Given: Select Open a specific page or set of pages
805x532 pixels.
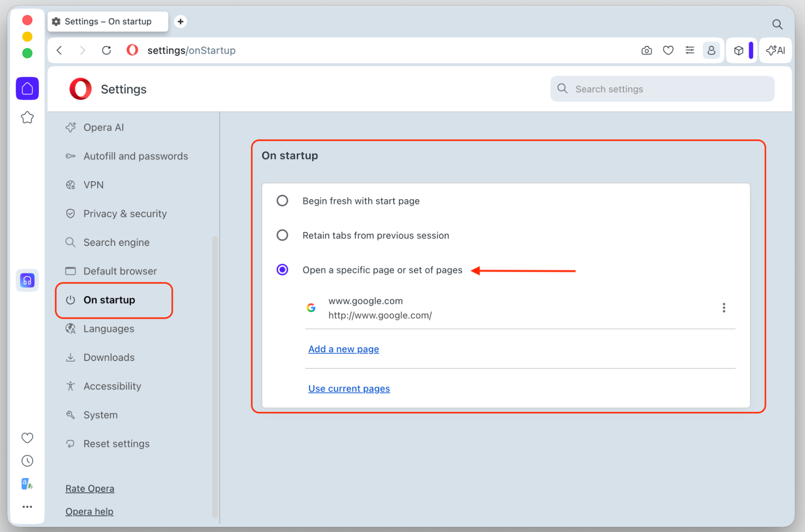Looking at the screenshot, I should tap(282, 270).
